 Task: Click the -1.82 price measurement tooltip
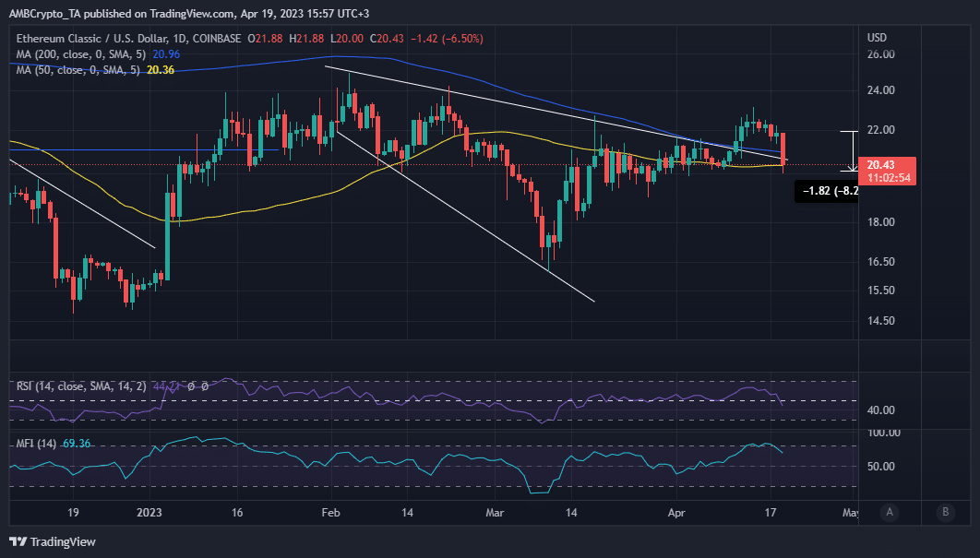[x=827, y=191]
